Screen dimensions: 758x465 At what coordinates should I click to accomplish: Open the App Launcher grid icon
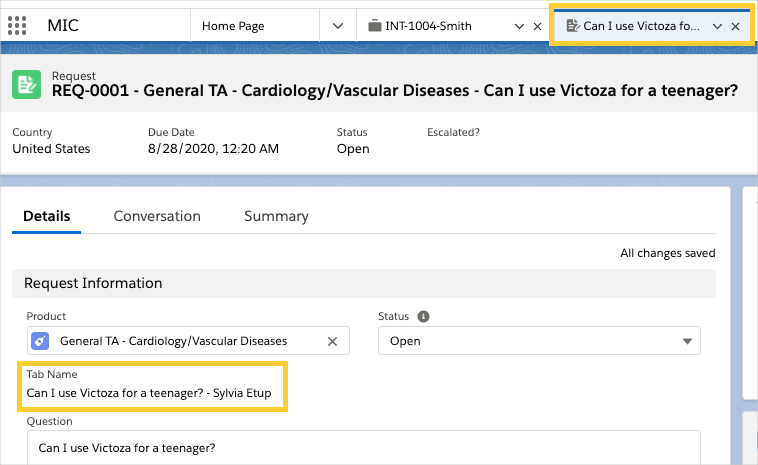(x=17, y=25)
